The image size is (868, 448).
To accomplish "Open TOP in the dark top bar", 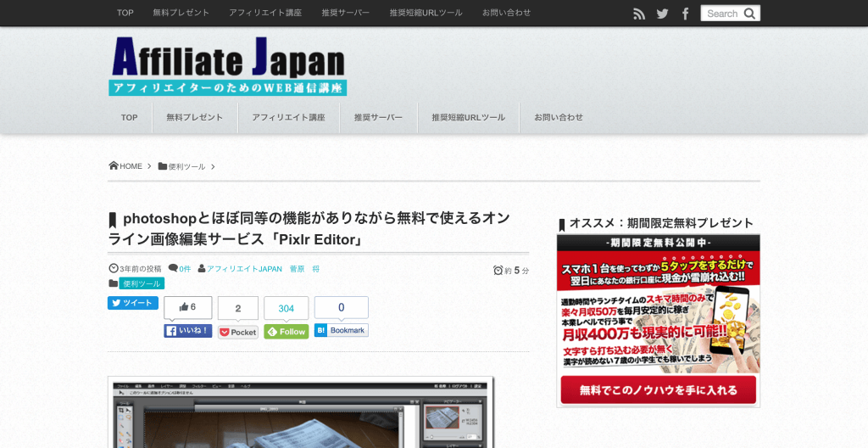I will [x=125, y=12].
